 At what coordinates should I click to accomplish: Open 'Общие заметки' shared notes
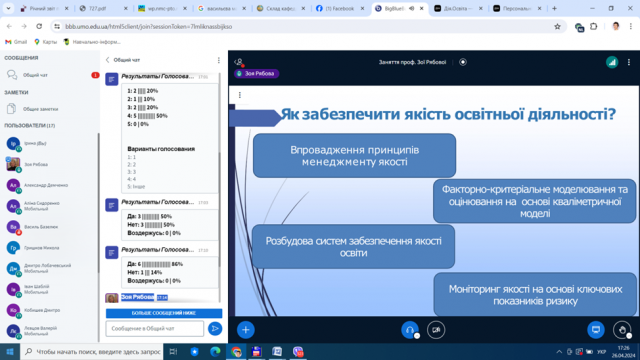tap(51, 109)
